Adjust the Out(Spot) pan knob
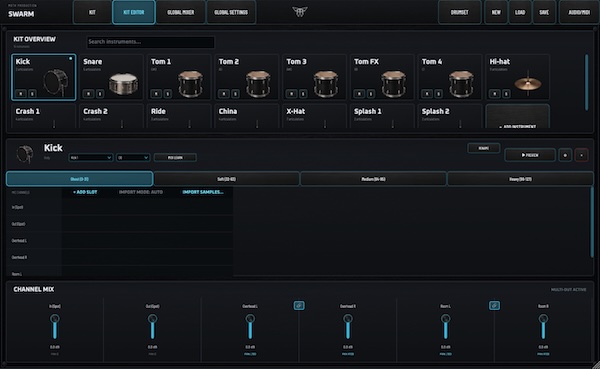 coord(152,318)
